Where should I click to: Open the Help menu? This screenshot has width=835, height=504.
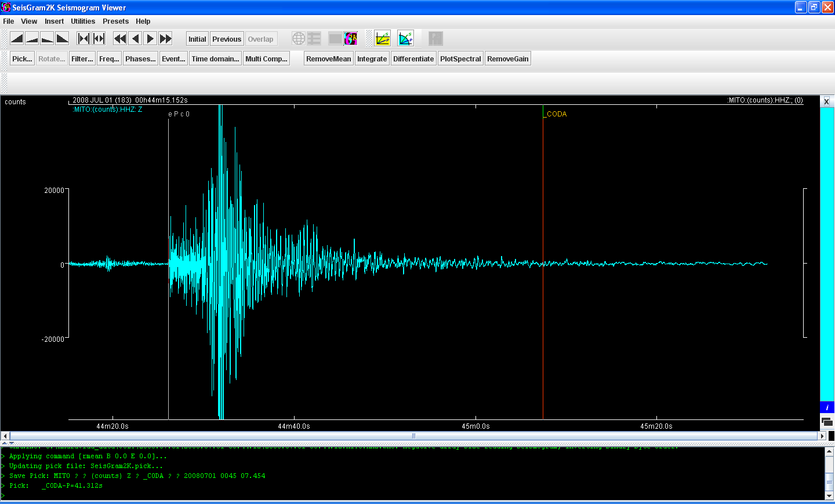tap(143, 21)
